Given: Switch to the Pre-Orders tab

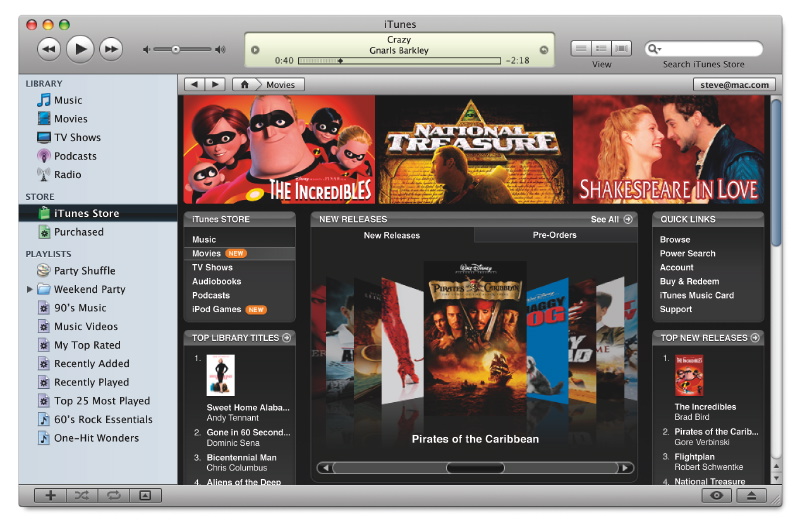Looking at the screenshot, I should pyautogui.click(x=554, y=235).
